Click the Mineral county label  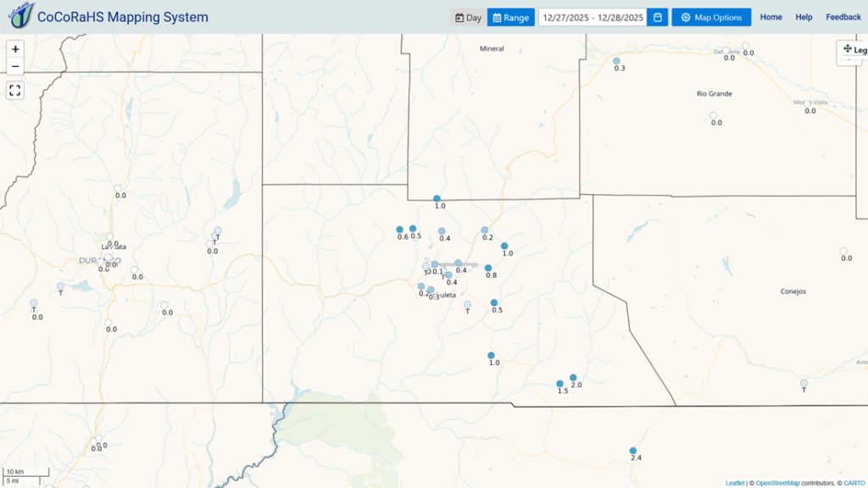click(x=492, y=48)
